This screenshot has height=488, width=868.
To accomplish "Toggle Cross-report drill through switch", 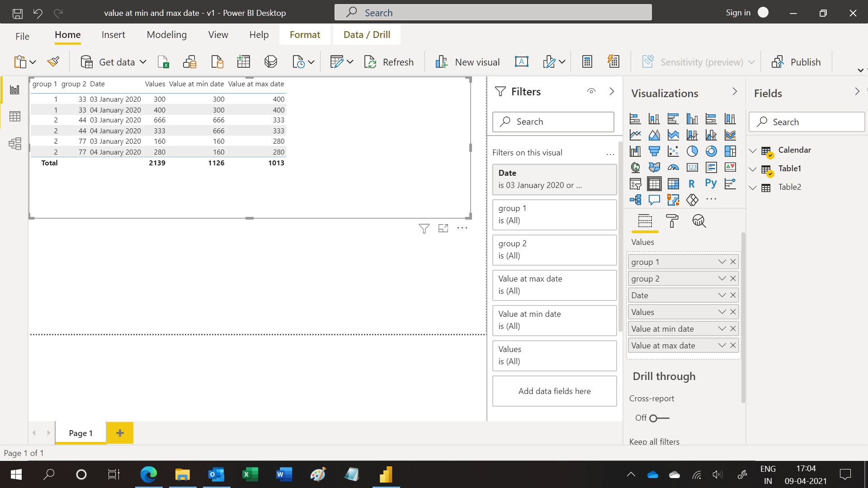I will point(659,418).
